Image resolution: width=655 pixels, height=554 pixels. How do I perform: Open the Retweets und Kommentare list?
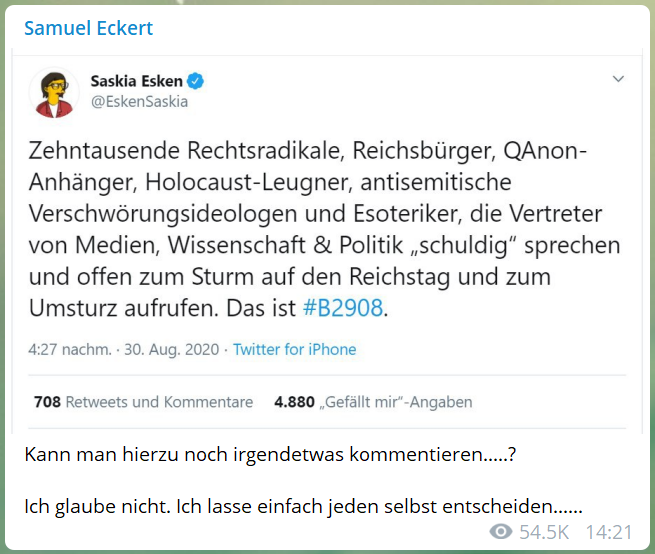point(159,402)
